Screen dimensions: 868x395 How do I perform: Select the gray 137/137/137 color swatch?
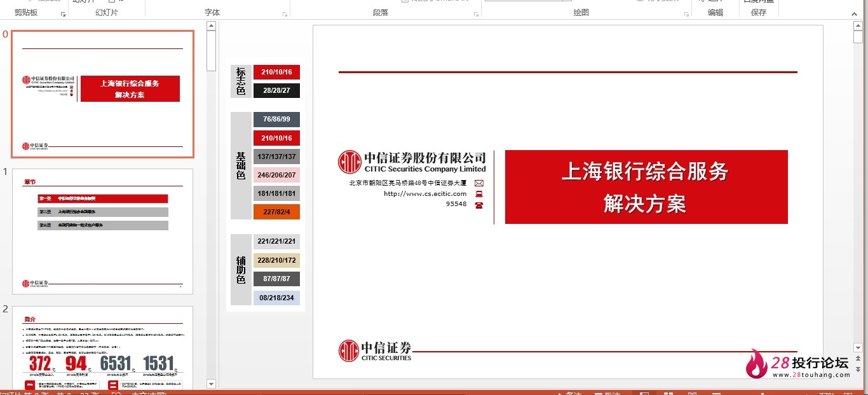pyautogui.click(x=276, y=156)
